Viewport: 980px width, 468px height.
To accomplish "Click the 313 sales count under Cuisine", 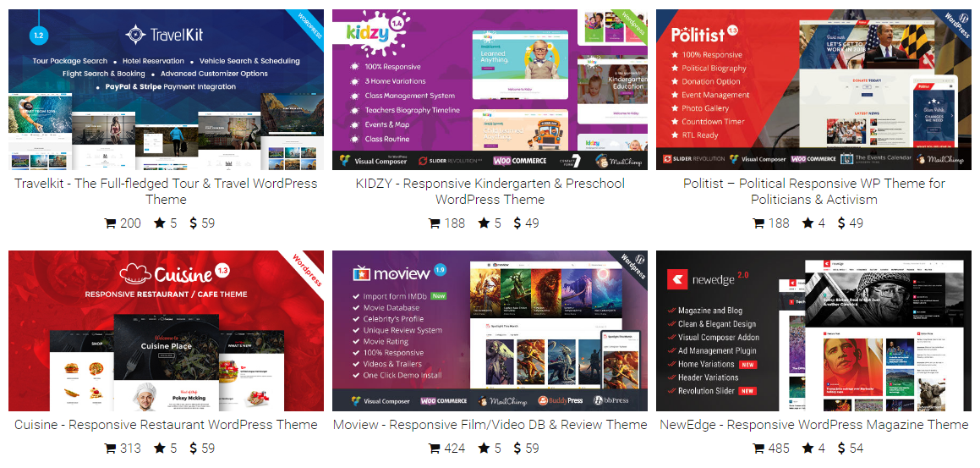I will click(x=130, y=448).
